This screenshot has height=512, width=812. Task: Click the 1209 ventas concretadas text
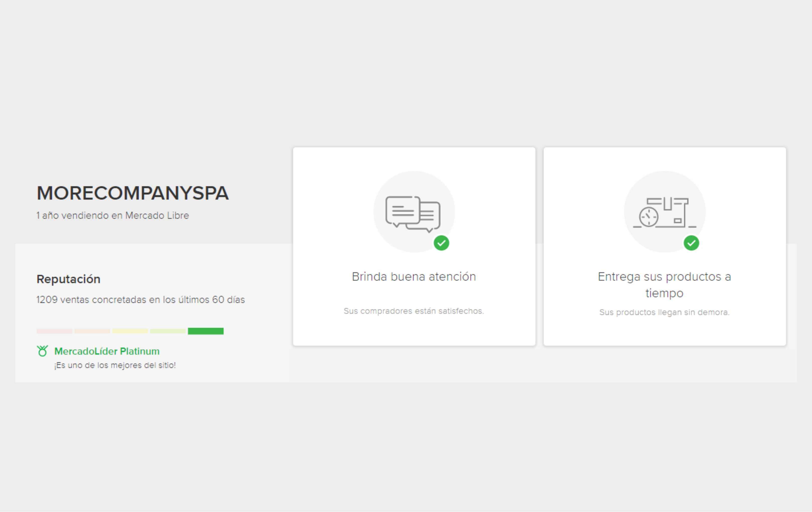140,299
